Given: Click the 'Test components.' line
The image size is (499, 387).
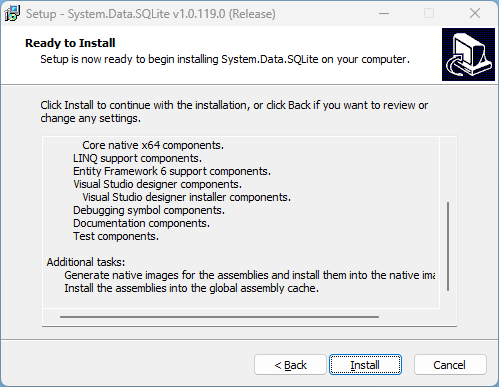Looking at the screenshot, I should (x=116, y=236).
